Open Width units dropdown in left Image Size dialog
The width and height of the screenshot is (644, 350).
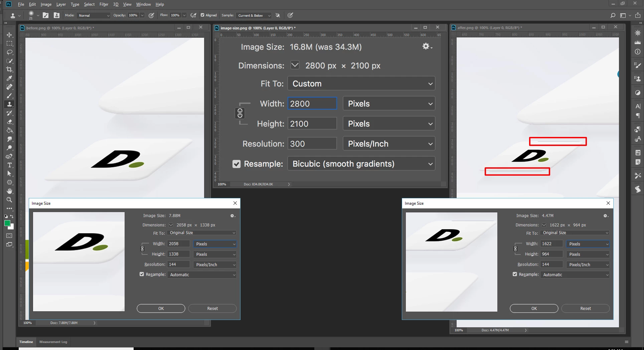tap(215, 244)
